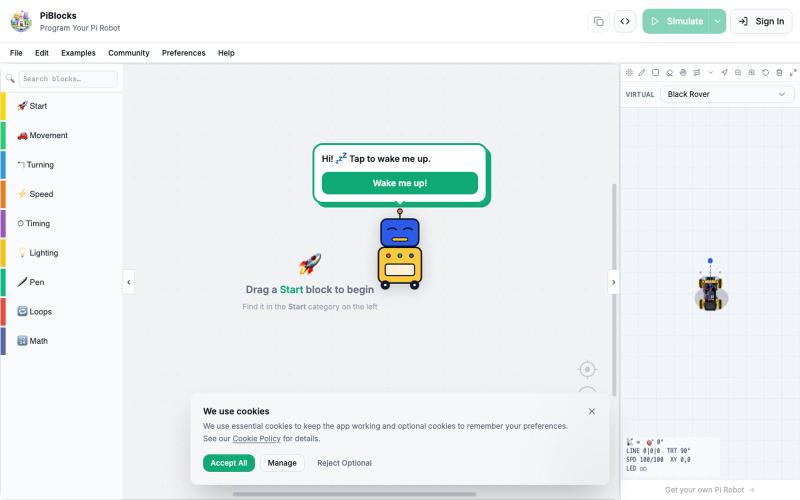The width and height of the screenshot is (800, 500).
Task: Select the pencil draw tool in simulator
Action: pos(642,72)
